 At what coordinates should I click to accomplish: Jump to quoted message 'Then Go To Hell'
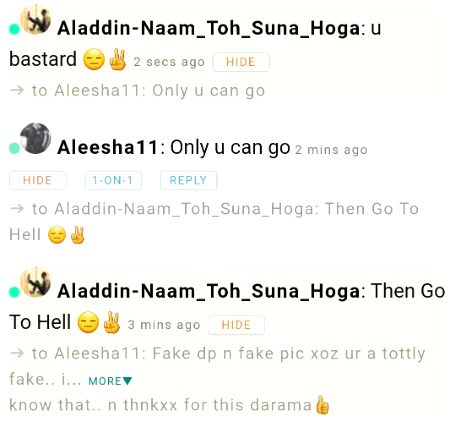[214, 222]
